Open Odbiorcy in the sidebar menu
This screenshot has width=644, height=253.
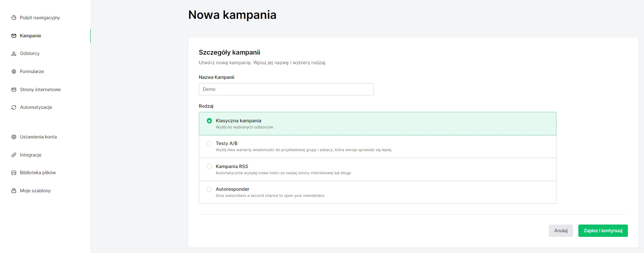(x=30, y=53)
